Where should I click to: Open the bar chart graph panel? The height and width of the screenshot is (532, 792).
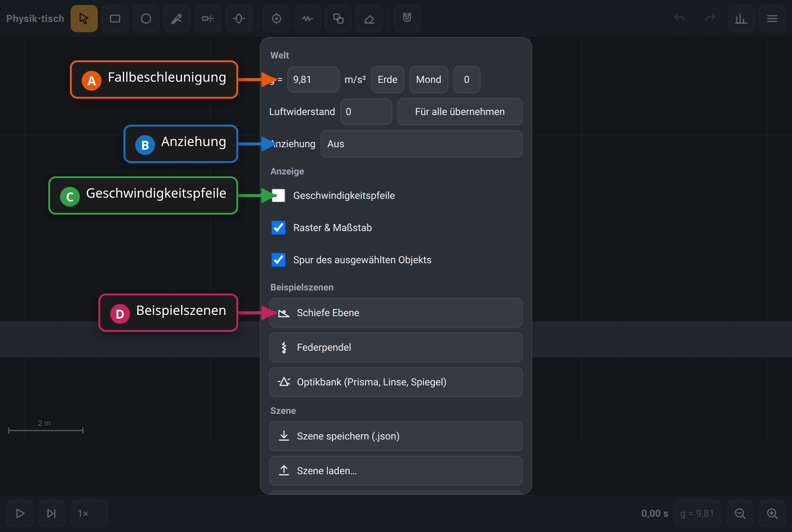[x=741, y=18]
